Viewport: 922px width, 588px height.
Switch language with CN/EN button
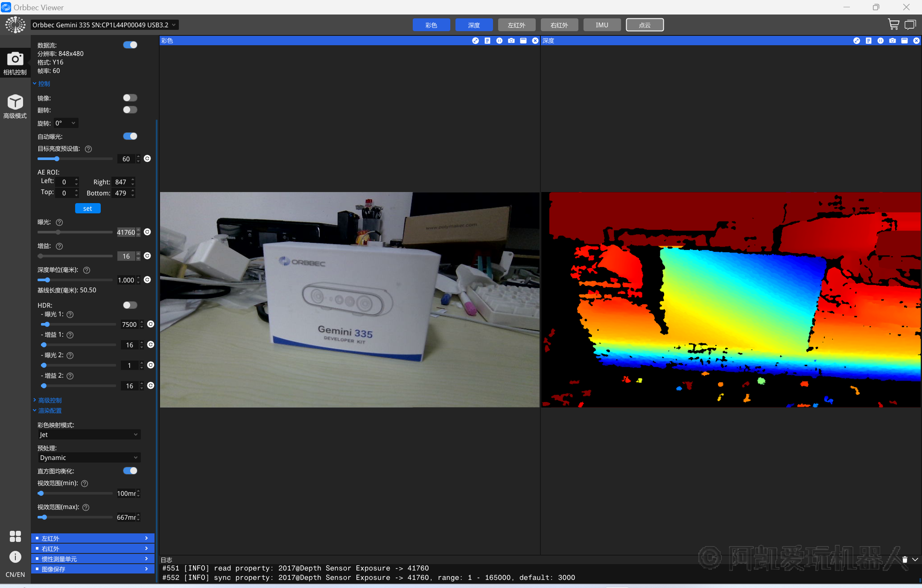click(x=15, y=574)
